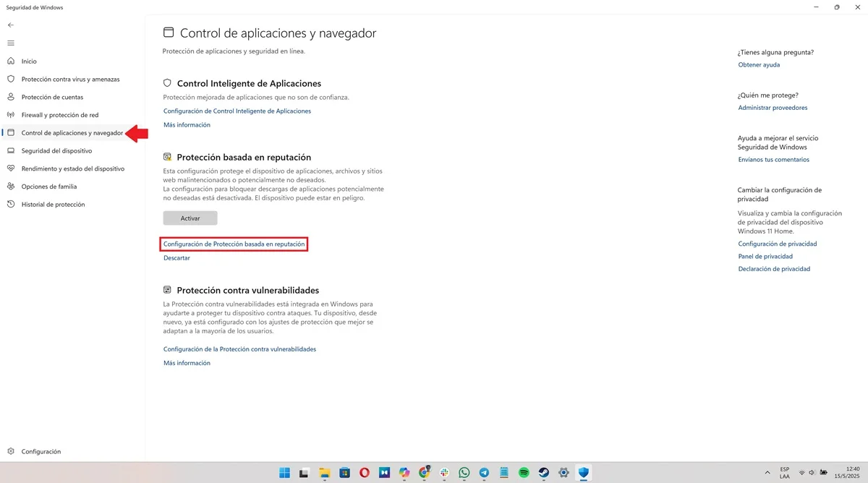The width and height of the screenshot is (868, 483).
Task: Click the Historial de protección clock icon
Action: 10,205
